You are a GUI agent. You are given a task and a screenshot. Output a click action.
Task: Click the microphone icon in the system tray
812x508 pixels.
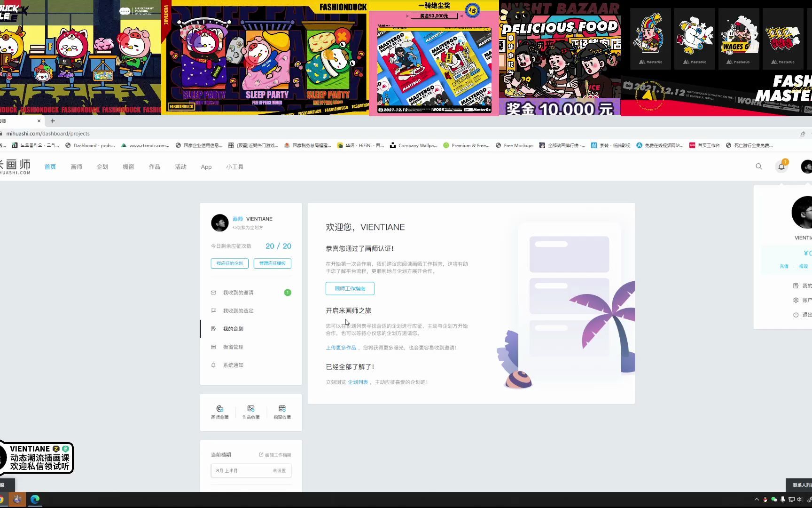(782, 500)
